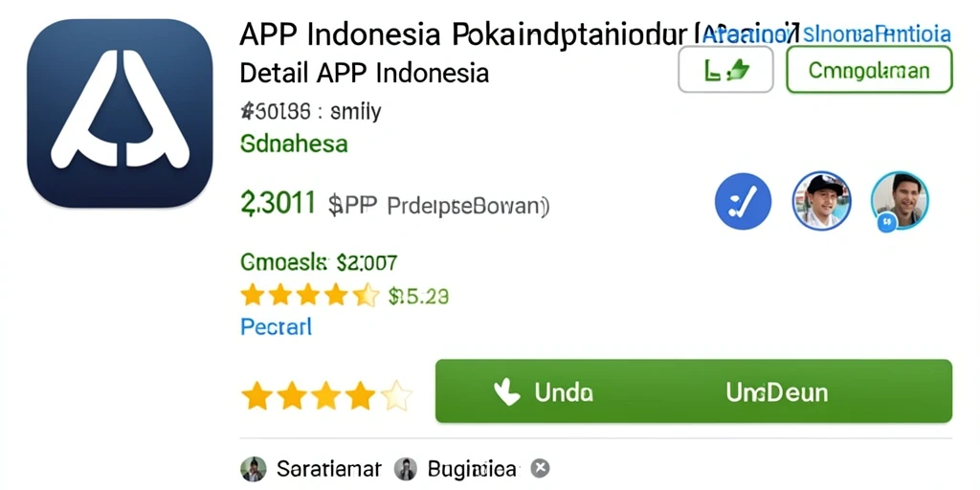Open the avatar of man wearing cap
Image resolution: width=980 pixels, height=490 pixels.
coord(821,201)
